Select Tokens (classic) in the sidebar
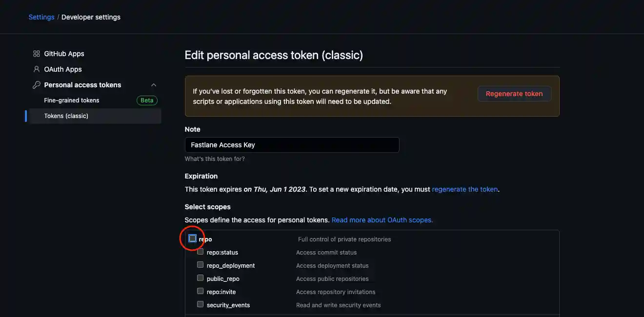 66,116
